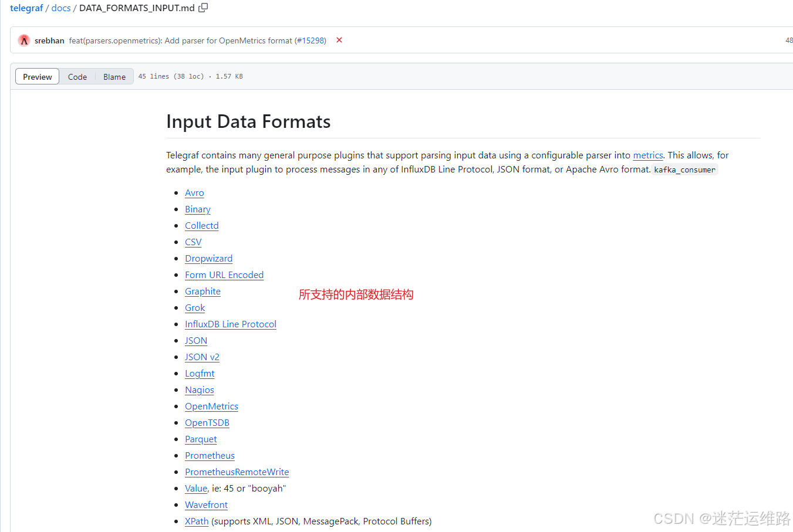Open the Binary parser link
This screenshot has height=532, width=793.
coord(198,209)
